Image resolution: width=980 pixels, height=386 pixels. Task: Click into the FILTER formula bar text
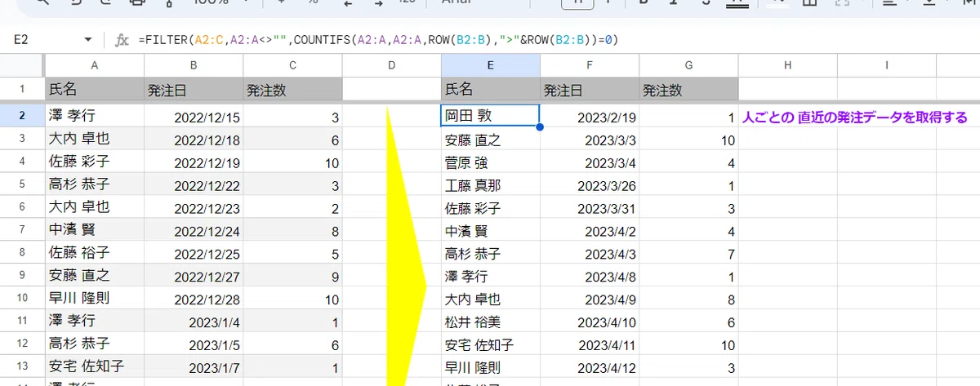(x=378, y=39)
